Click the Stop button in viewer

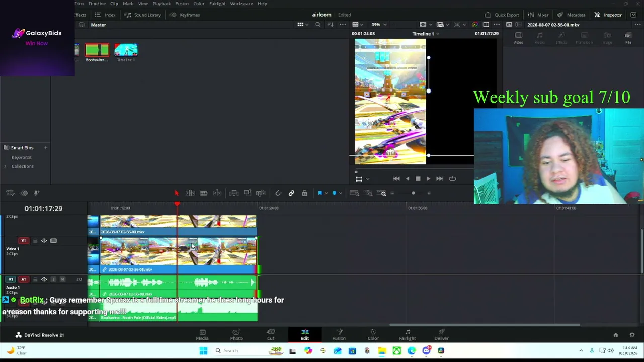pos(418,178)
